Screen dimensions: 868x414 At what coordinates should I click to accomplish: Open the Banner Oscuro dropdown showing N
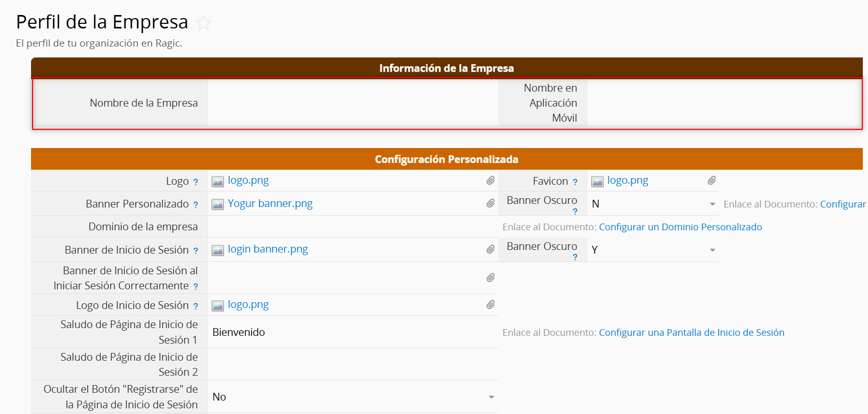coord(712,204)
